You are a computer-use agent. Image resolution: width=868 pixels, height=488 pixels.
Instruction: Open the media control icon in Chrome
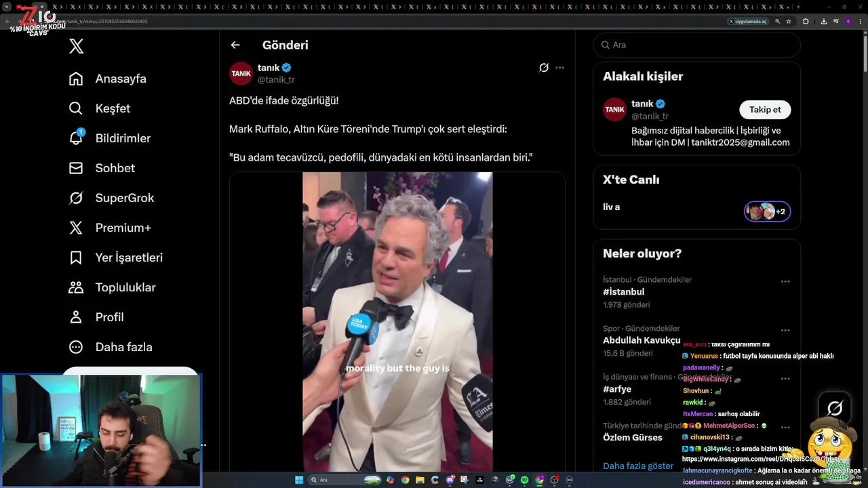point(836,22)
